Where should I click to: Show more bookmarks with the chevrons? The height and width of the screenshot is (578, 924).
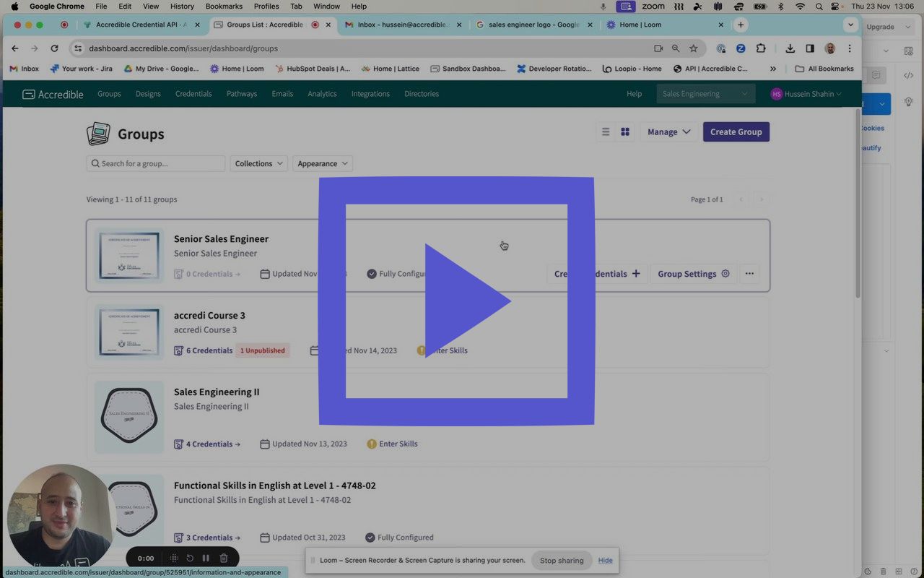(773, 69)
